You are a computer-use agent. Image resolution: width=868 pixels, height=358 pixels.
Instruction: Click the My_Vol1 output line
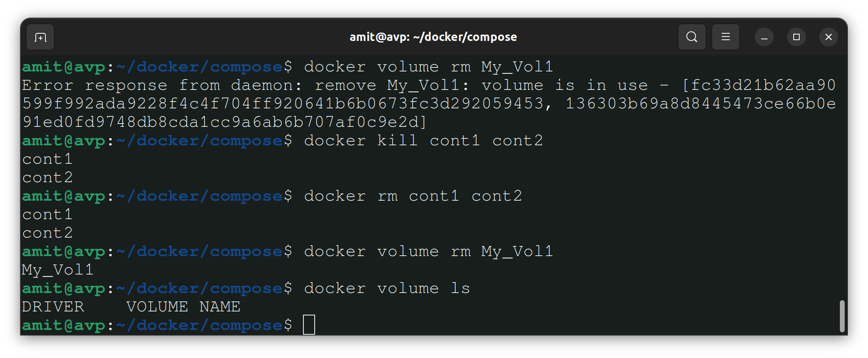[57, 270]
